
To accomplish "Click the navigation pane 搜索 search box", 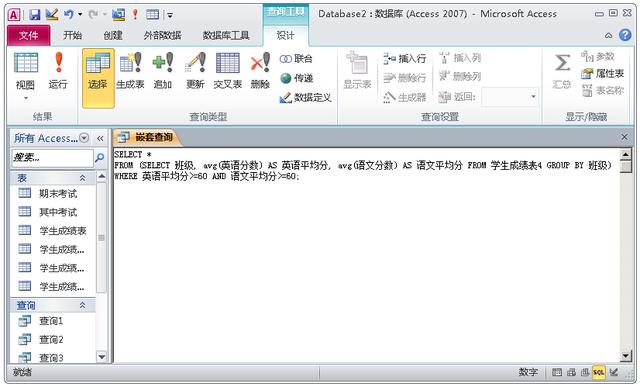I will [52, 157].
